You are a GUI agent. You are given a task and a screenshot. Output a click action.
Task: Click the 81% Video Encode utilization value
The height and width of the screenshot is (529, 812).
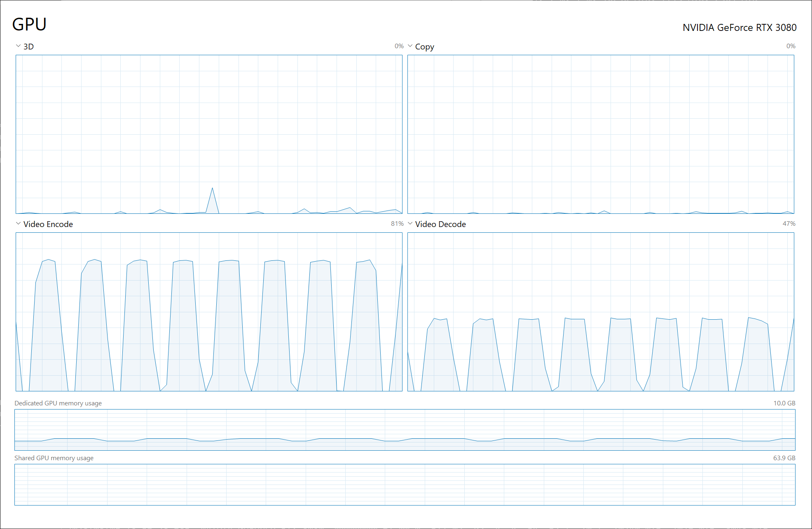click(x=397, y=224)
